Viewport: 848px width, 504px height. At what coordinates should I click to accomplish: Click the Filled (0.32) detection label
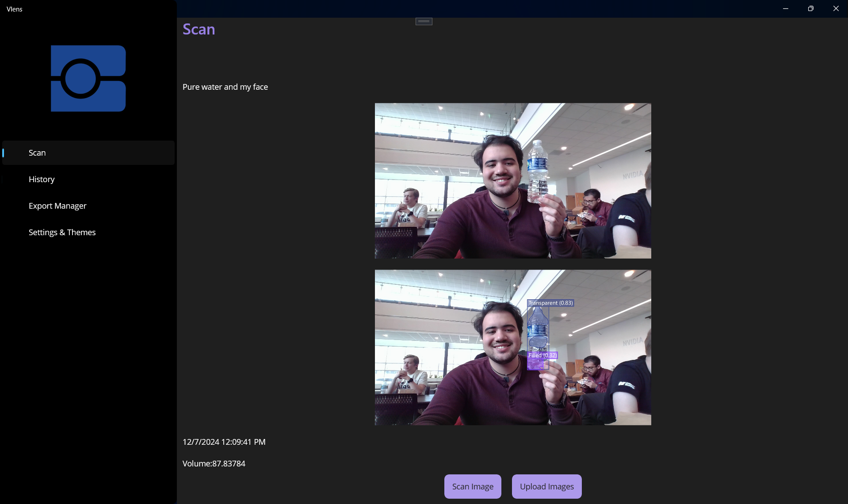coord(542,355)
